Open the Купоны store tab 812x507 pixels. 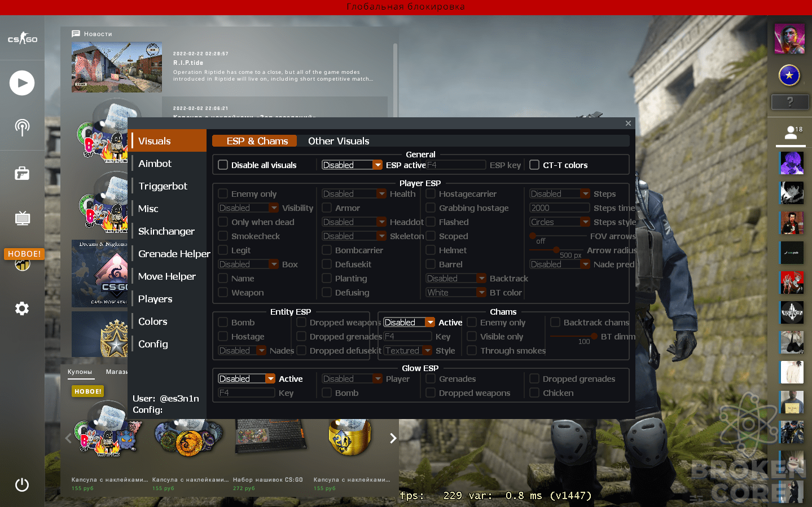(x=80, y=372)
